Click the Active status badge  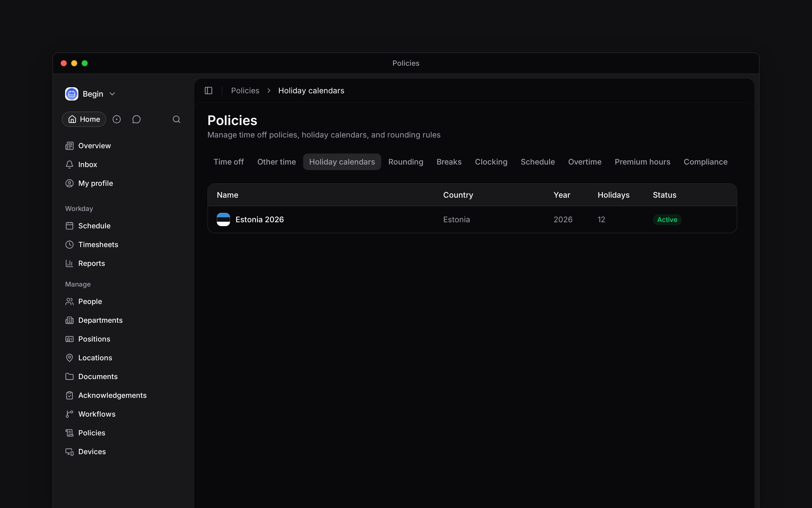point(667,220)
